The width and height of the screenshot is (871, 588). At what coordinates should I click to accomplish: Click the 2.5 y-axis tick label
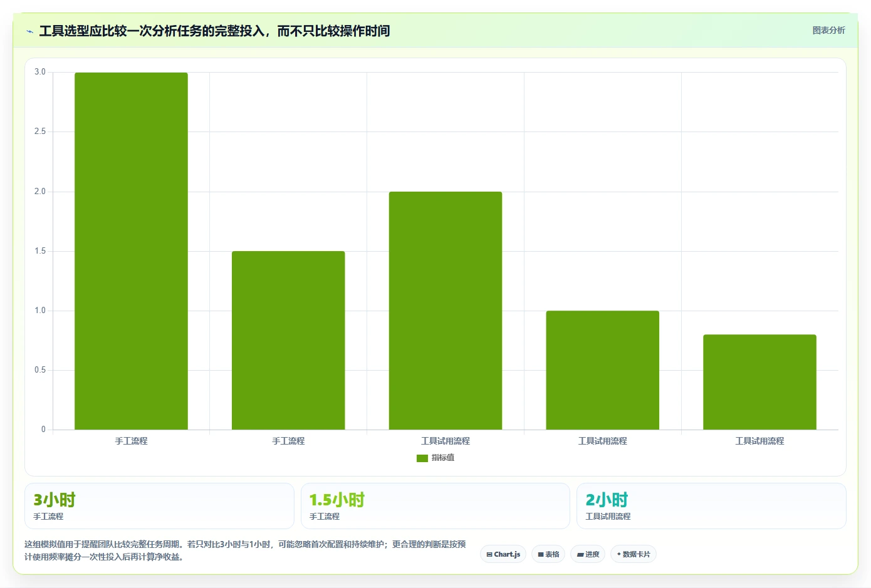click(x=40, y=132)
